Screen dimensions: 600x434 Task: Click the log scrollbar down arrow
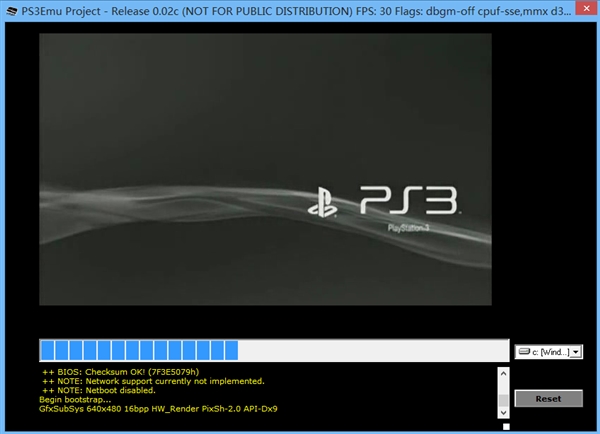504,412
